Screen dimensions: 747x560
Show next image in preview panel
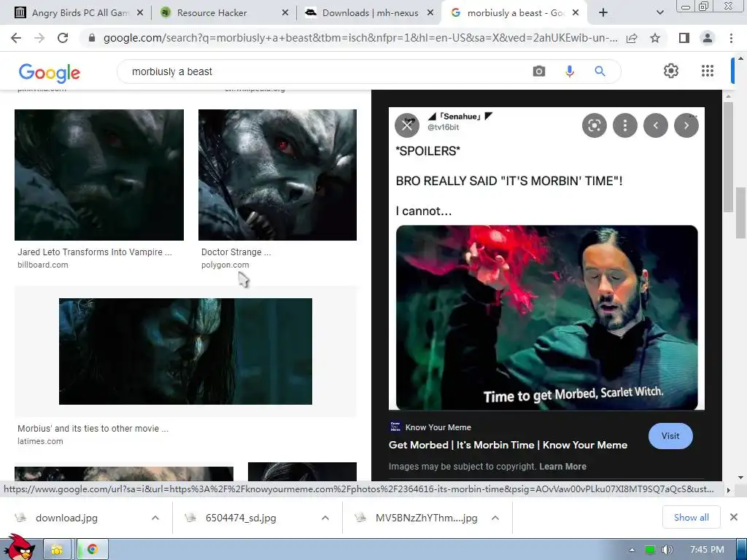click(x=686, y=125)
